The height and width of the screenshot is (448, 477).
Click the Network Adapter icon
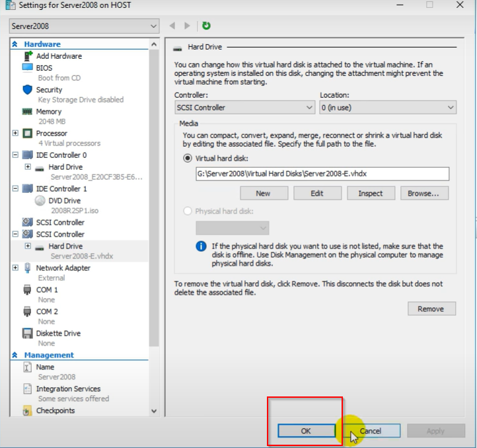pyautogui.click(x=27, y=268)
